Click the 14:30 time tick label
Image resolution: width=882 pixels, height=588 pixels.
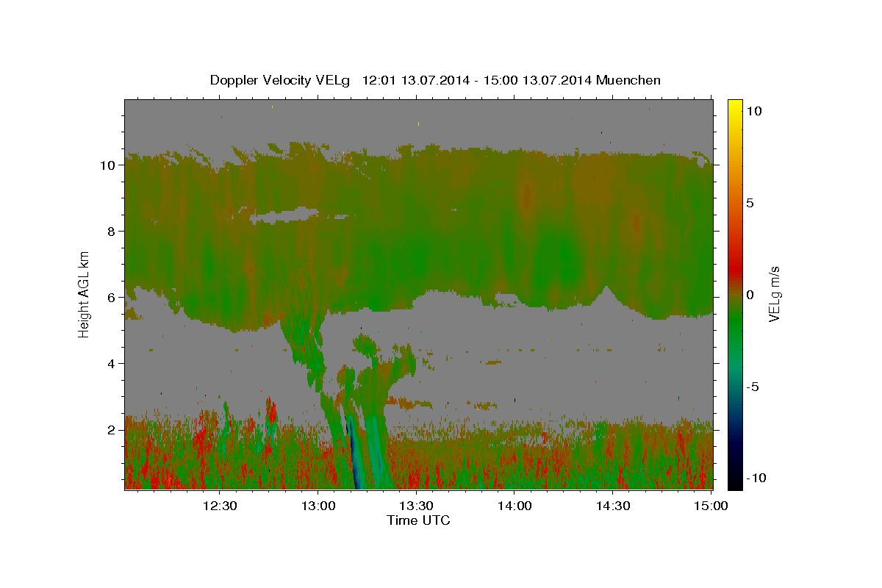pyautogui.click(x=612, y=506)
